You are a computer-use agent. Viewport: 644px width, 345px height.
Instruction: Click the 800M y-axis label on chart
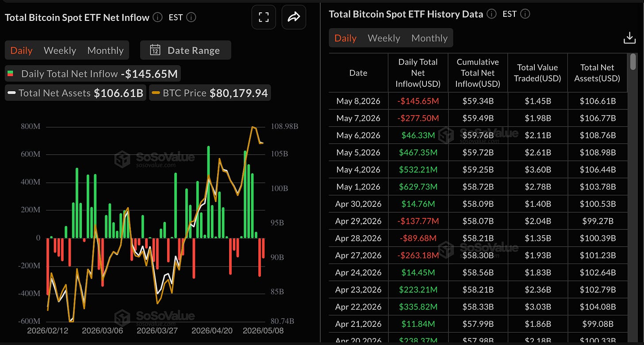click(31, 127)
